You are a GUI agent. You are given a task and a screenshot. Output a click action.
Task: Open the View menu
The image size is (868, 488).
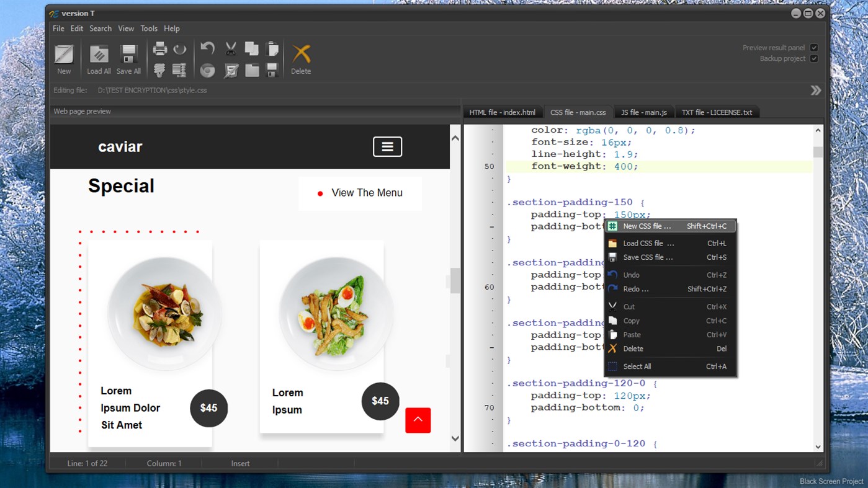coord(126,29)
